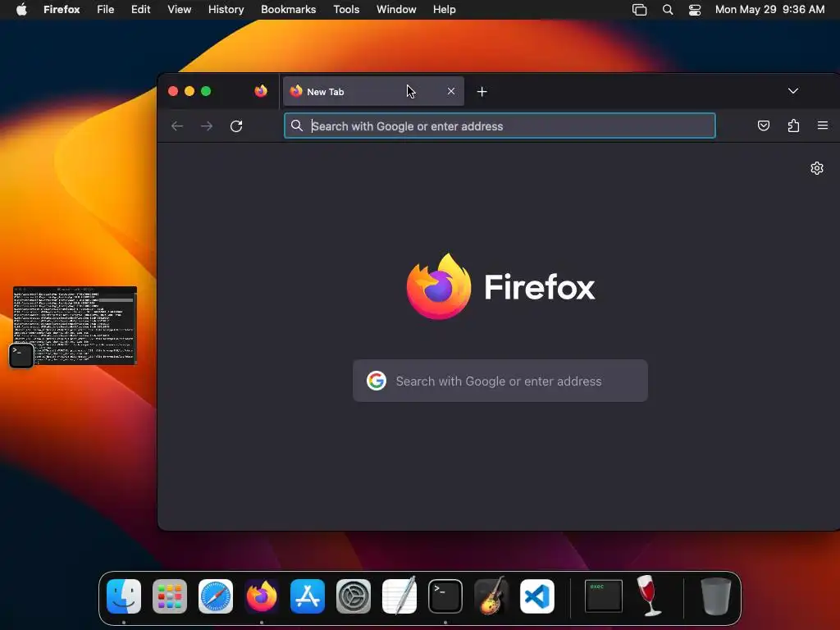The image size is (840, 630).
Task: Open the Firefox app menu in the menu bar
Action: [x=62, y=10]
